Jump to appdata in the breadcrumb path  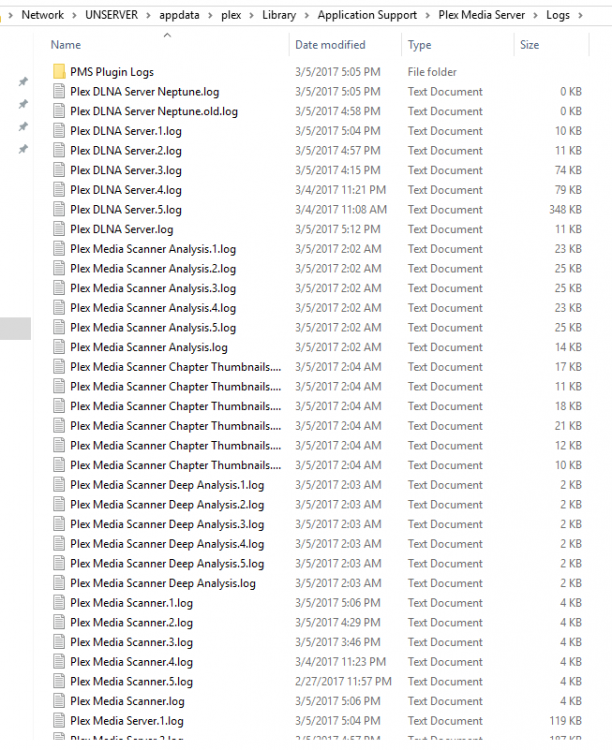[179, 15]
